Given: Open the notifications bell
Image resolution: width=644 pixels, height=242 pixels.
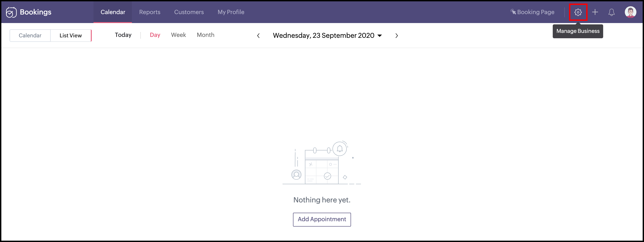Looking at the screenshot, I should (x=611, y=12).
